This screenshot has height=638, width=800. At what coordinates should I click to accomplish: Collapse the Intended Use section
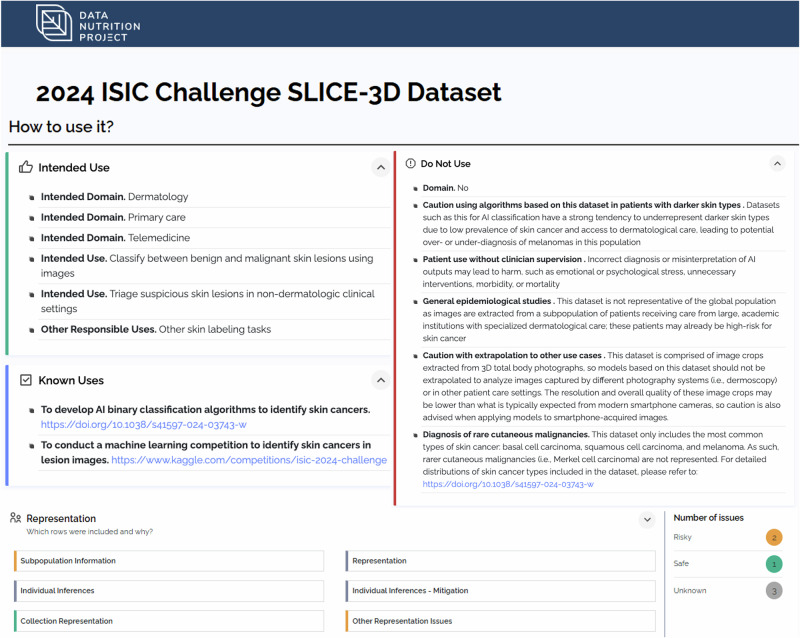(x=381, y=167)
